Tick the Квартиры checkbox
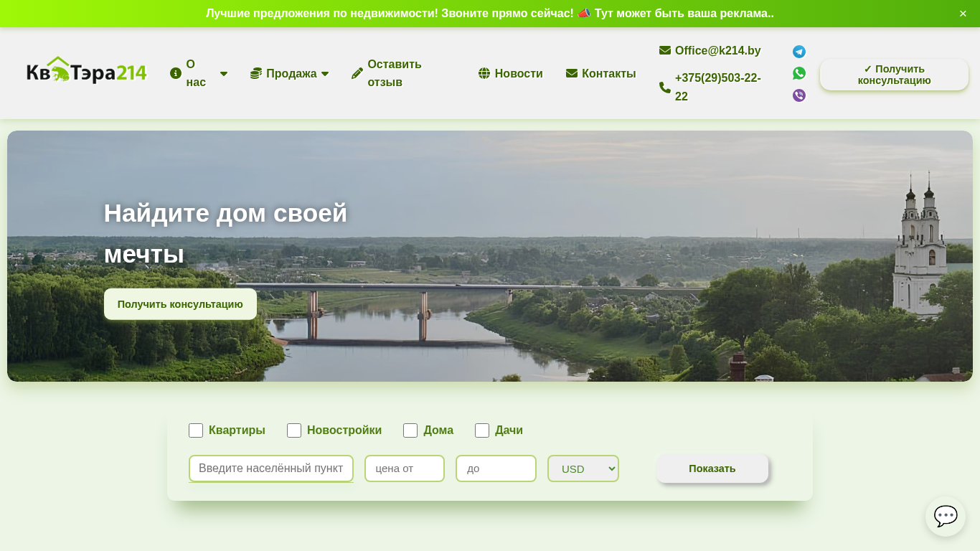 point(196,430)
